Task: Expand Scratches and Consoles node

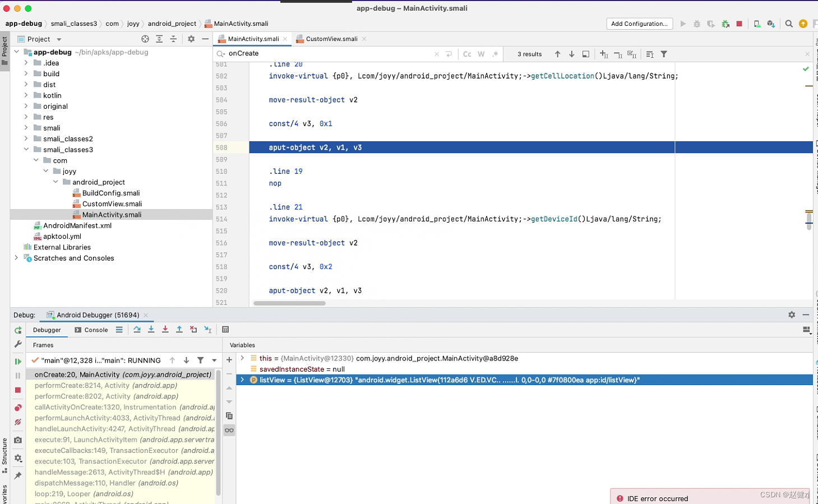Action: coord(16,258)
